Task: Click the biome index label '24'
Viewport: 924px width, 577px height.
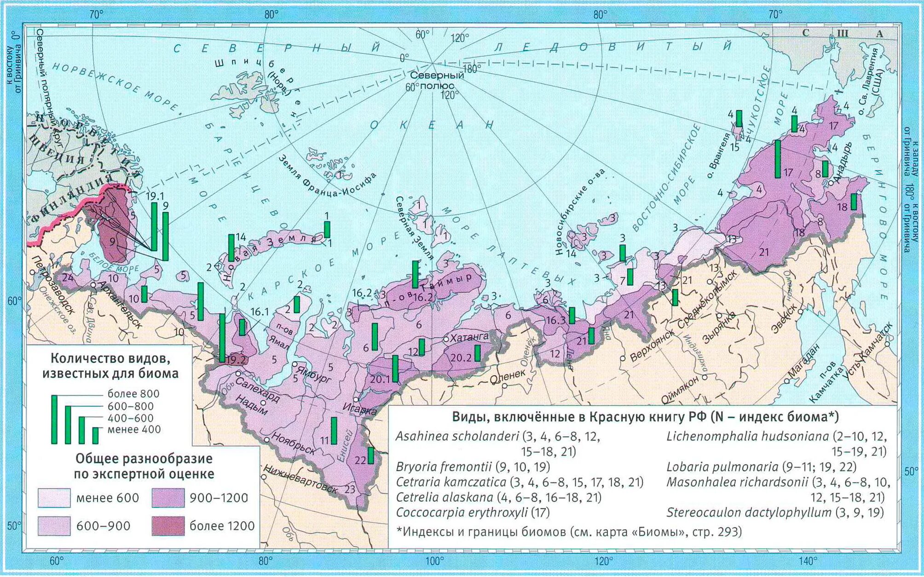Action: coord(68,277)
